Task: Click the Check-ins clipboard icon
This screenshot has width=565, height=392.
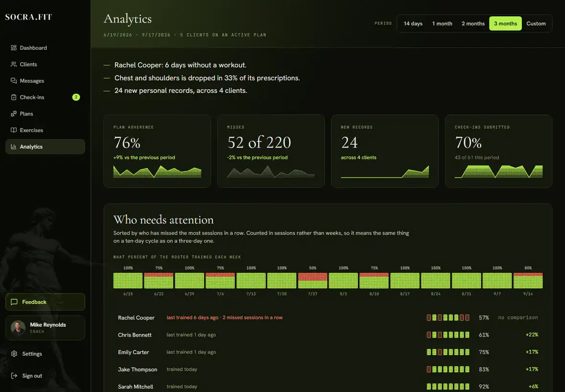Action: [14, 97]
